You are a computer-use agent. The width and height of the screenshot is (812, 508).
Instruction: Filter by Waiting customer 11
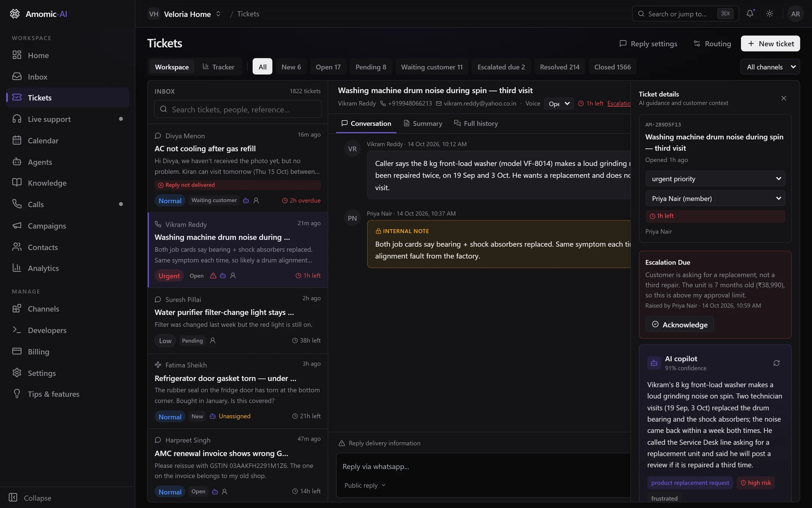click(x=432, y=67)
